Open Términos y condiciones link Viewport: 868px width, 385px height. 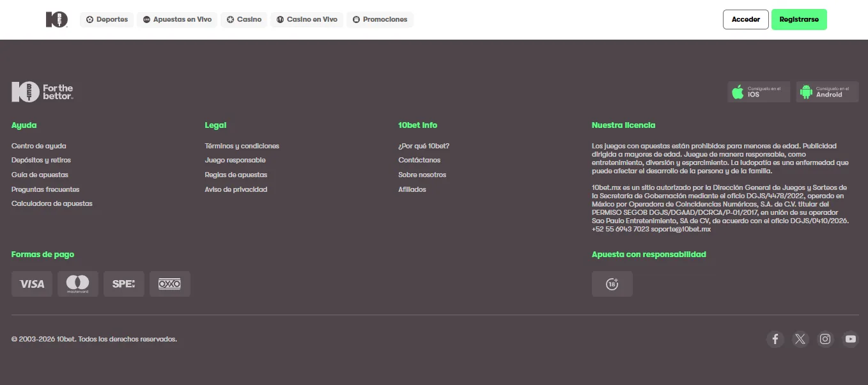(x=242, y=146)
